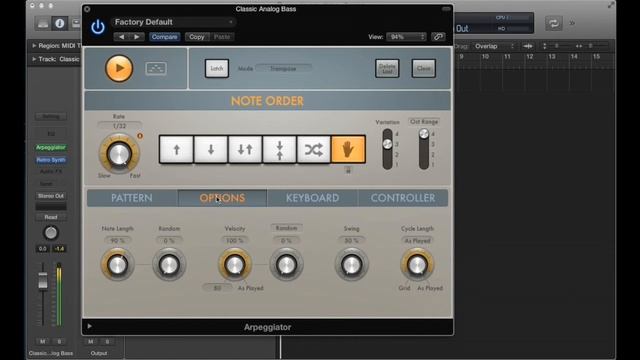Click the Clear button

[424, 68]
